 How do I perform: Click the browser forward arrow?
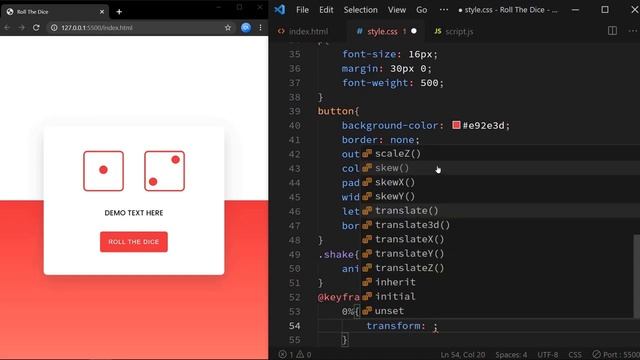22,28
